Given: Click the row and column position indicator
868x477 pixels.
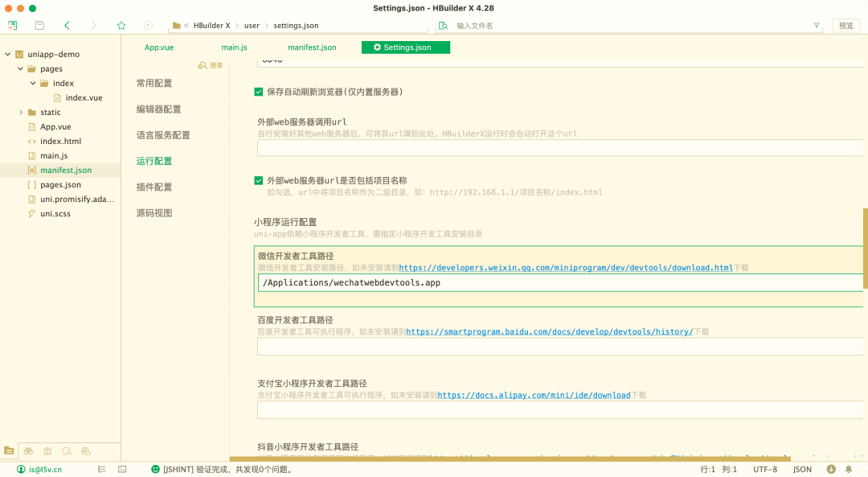Looking at the screenshot, I should (719, 469).
